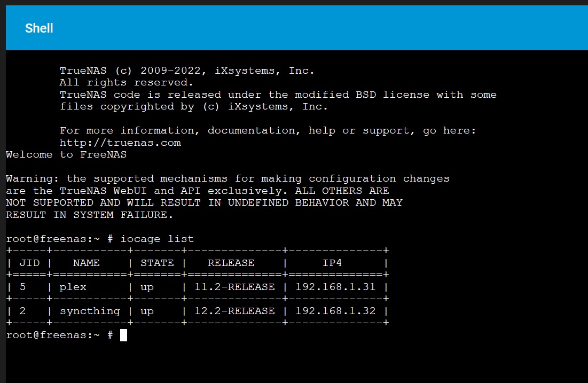Click the Shell header title

[39, 28]
